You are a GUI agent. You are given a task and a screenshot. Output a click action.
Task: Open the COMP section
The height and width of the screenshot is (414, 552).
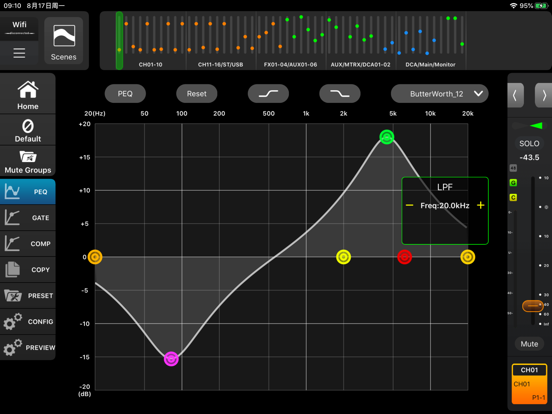tap(28, 244)
